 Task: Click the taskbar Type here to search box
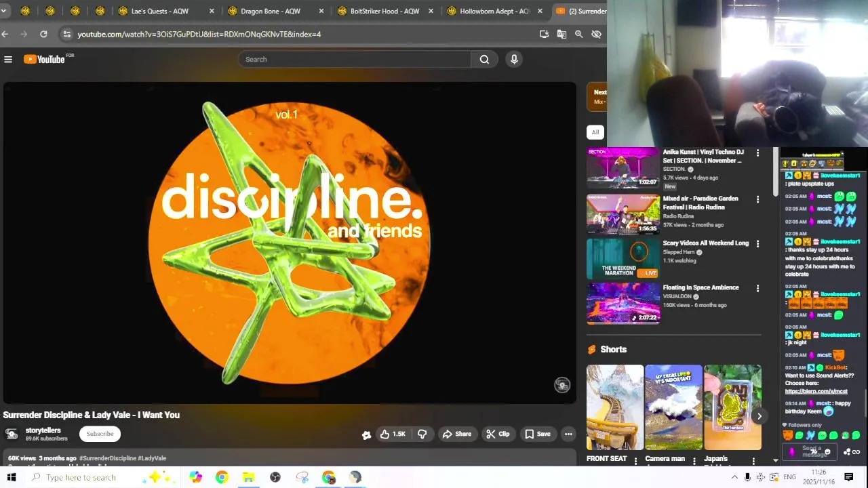coord(102,477)
